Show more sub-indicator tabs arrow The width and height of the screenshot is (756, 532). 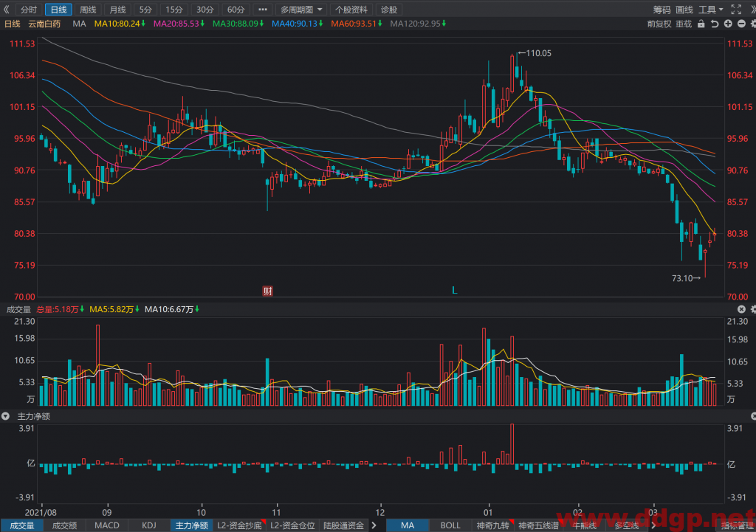[x=374, y=525]
